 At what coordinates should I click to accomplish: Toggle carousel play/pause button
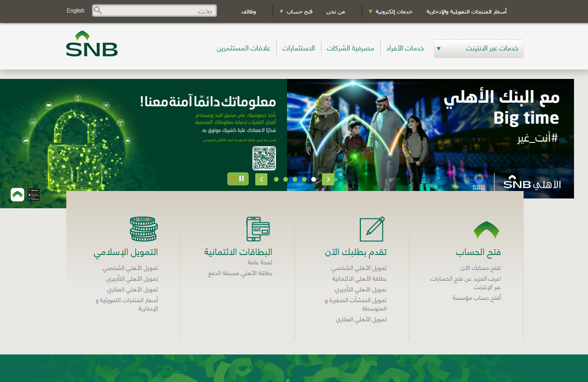(238, 178)
